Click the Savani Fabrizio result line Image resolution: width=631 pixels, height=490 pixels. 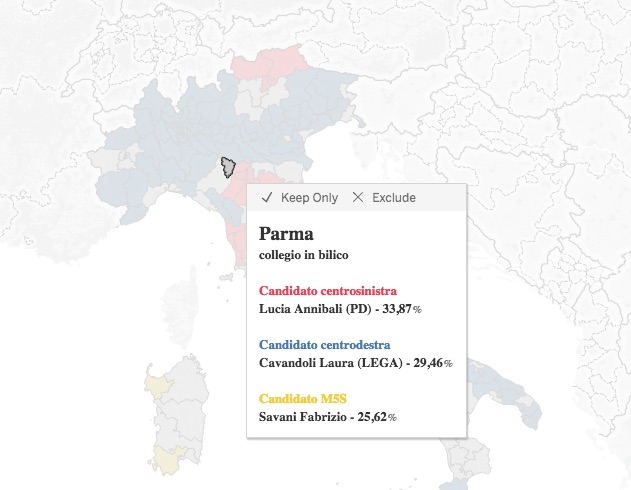pyautogui.click(x=327, y=417)
